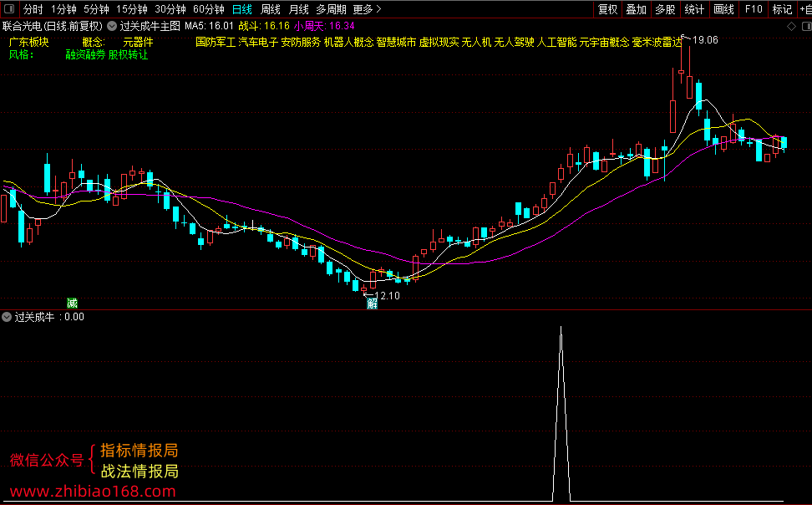Click the diamond icon above the chart
This screenshot has height=505, width=812.
(791, 27)
